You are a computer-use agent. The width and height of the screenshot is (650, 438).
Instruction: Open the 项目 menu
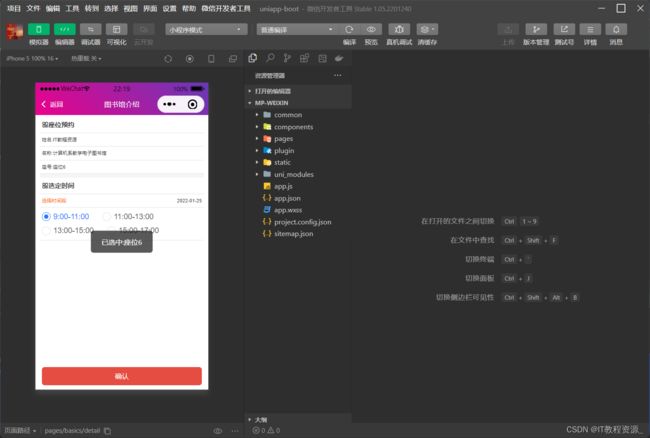click(14, 8)
